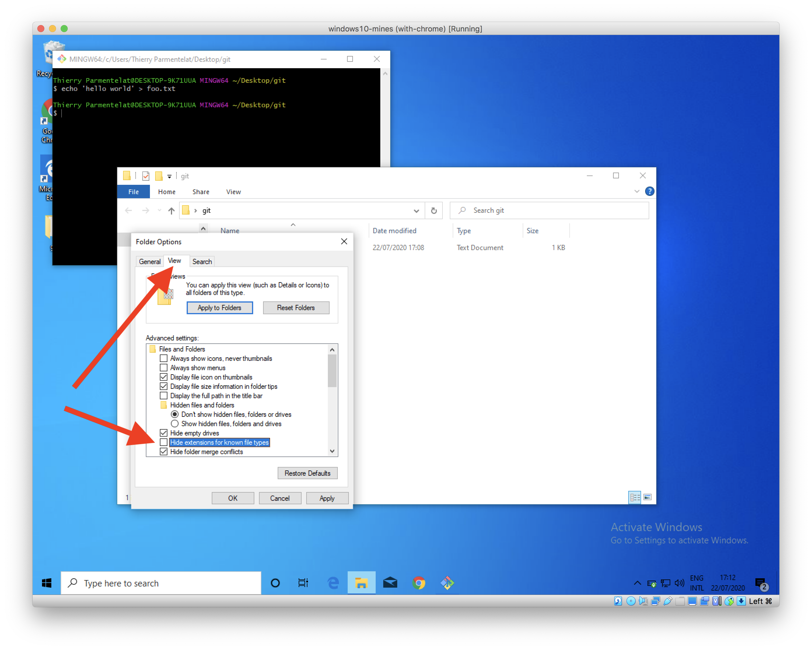The width and height of the screenshot is (812, 650).
Task: Click the Search git input field
Action: click(x=549, y=210)
